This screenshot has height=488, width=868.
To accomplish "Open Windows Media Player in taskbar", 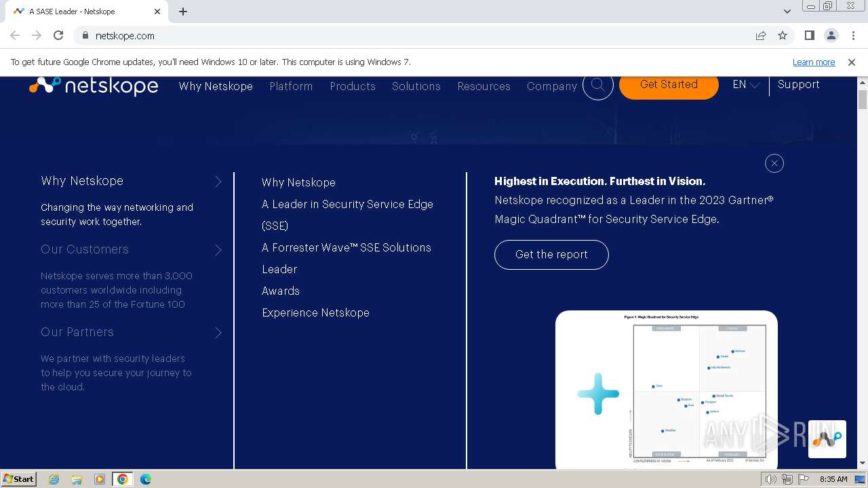I will 99,479.
